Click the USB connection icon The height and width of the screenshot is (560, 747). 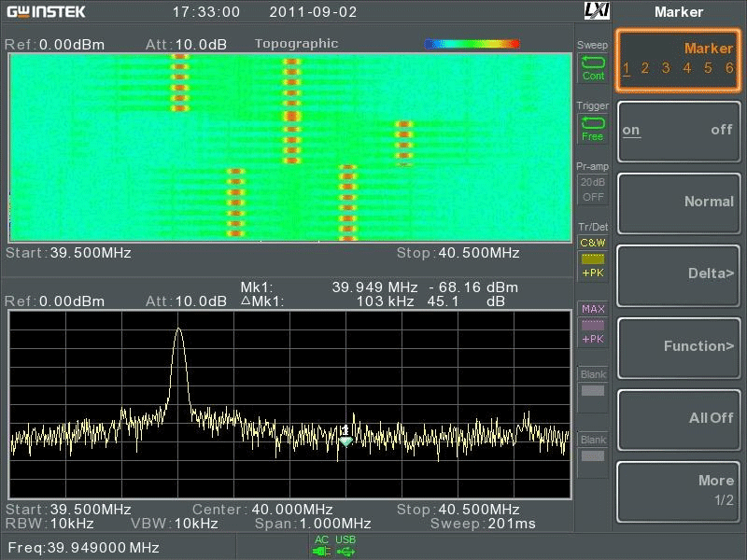pyautogui.click(x=345, y=551)
